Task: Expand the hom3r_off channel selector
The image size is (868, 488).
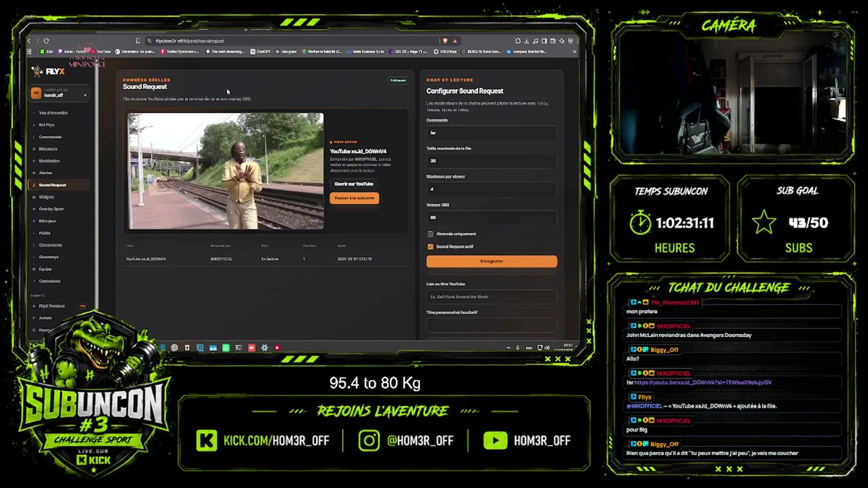Action: click(60, 94)
